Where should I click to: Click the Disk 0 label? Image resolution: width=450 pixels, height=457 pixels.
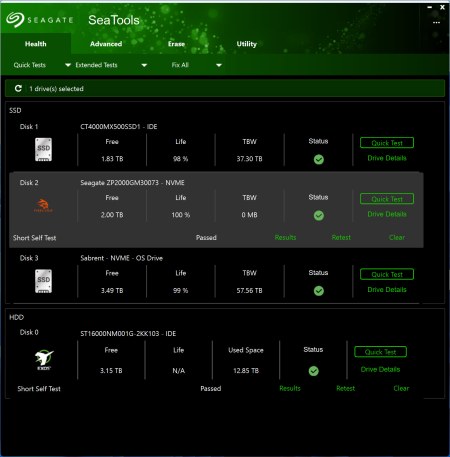pyautogui.click(x=29, y=332)
